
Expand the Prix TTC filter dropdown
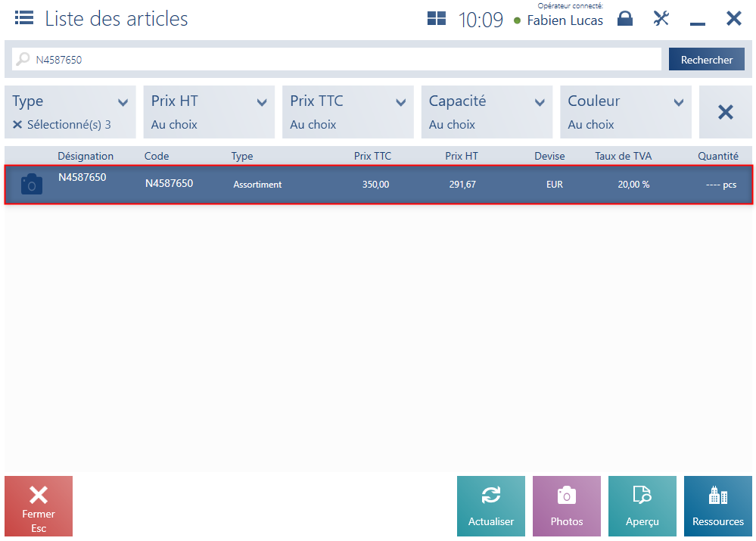[400, 102]
